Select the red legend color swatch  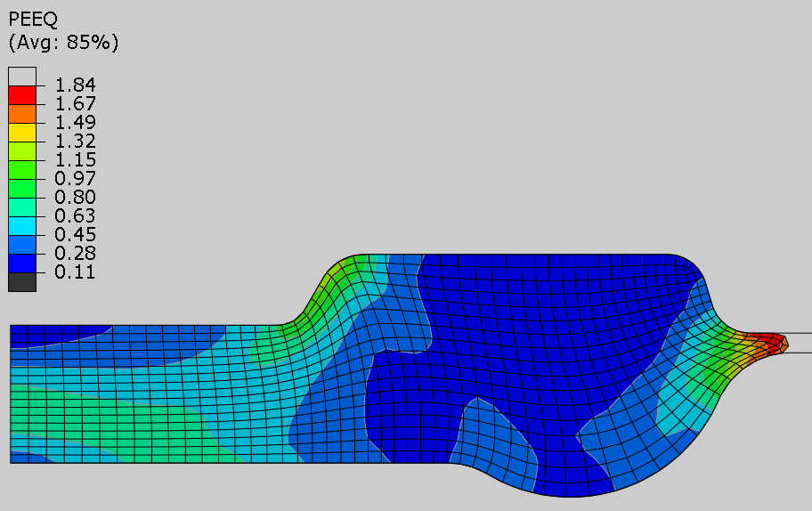coord(22,95)
